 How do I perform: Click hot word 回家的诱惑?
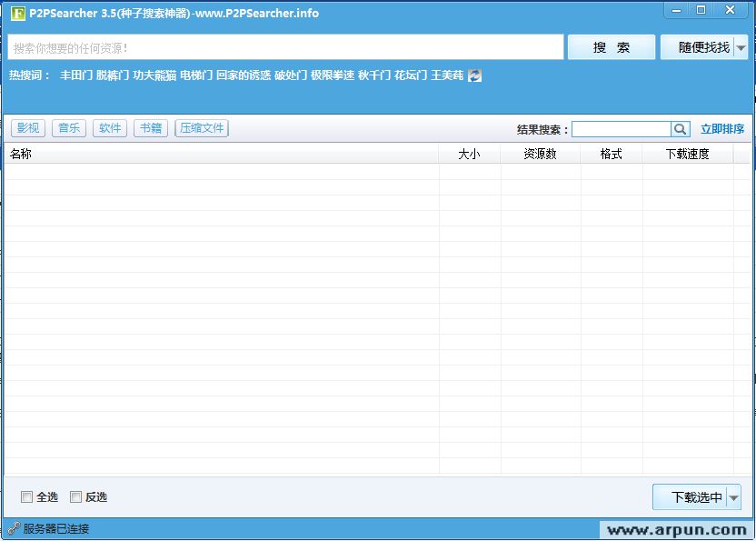pos(244,75)
